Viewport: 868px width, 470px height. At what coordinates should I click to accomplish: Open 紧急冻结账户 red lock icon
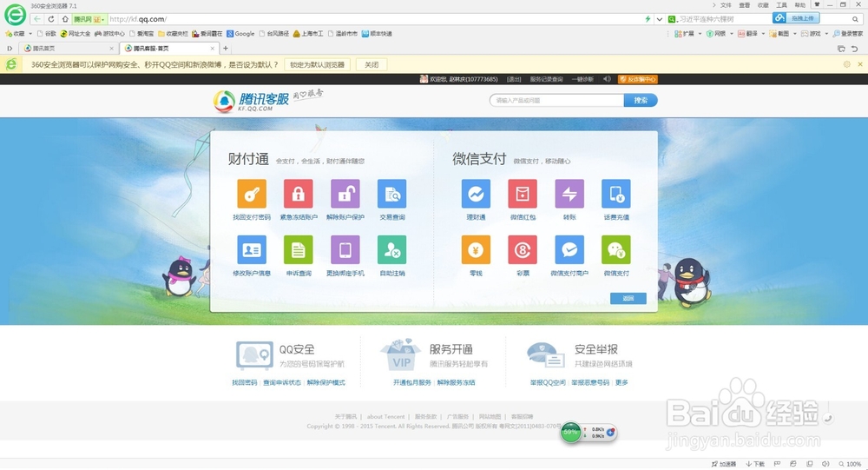click(x=299, y=194)
